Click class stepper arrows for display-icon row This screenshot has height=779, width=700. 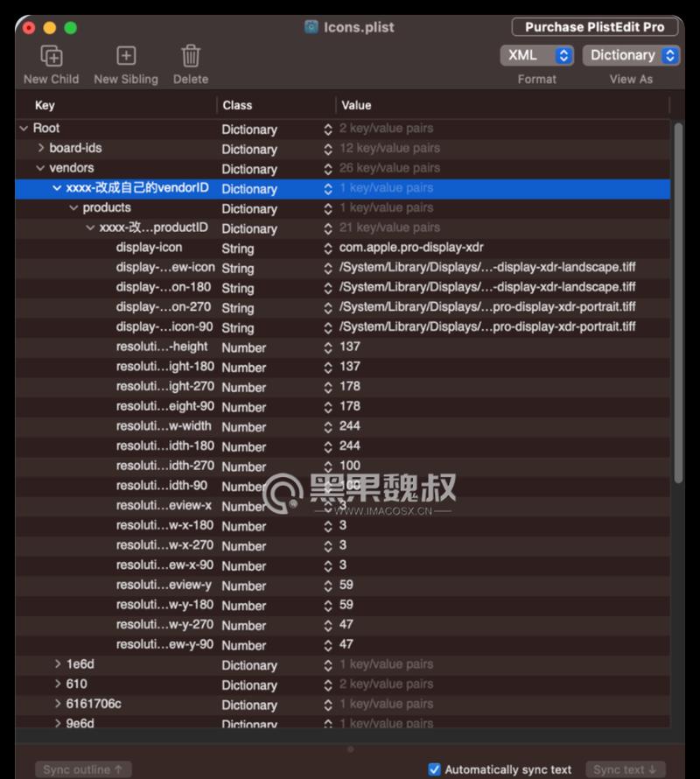328,249
